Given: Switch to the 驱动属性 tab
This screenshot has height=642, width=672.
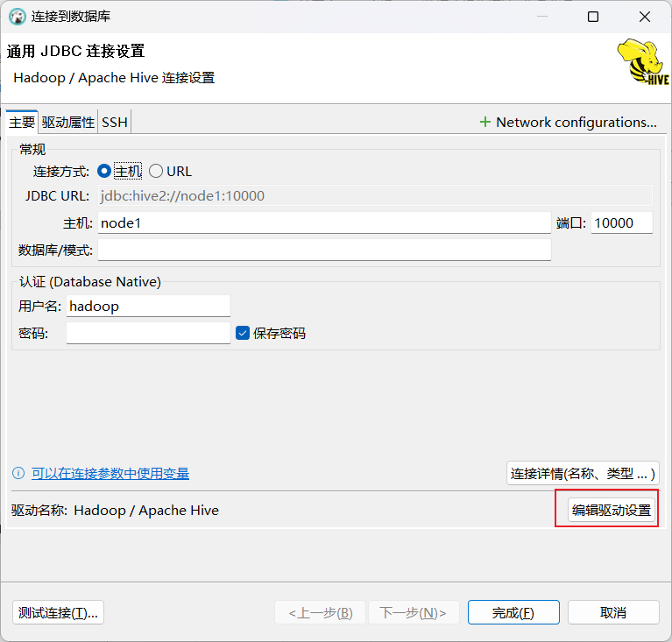Looking at the screenshot, I should 68,123.
